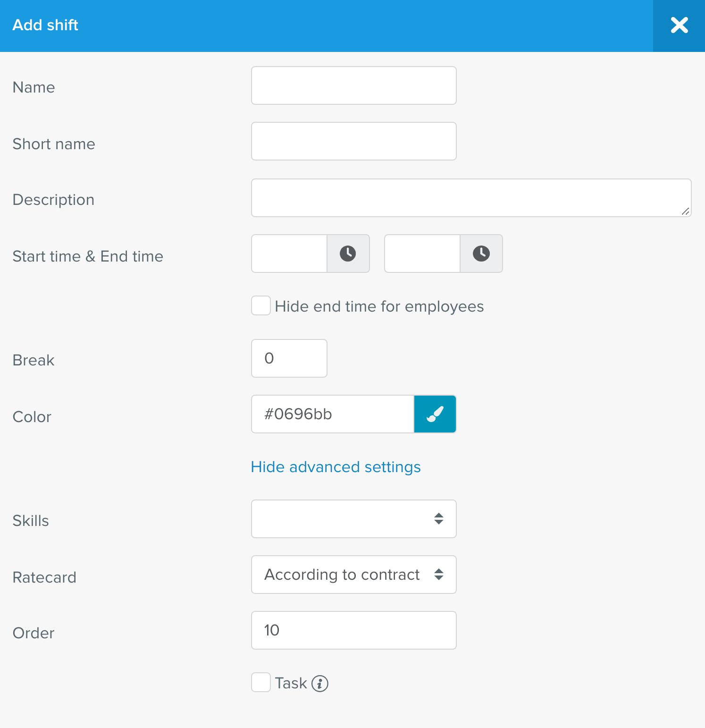This screenshot has height=728, width=705.
Task: Check the Task checkbox
Action: 261,683
